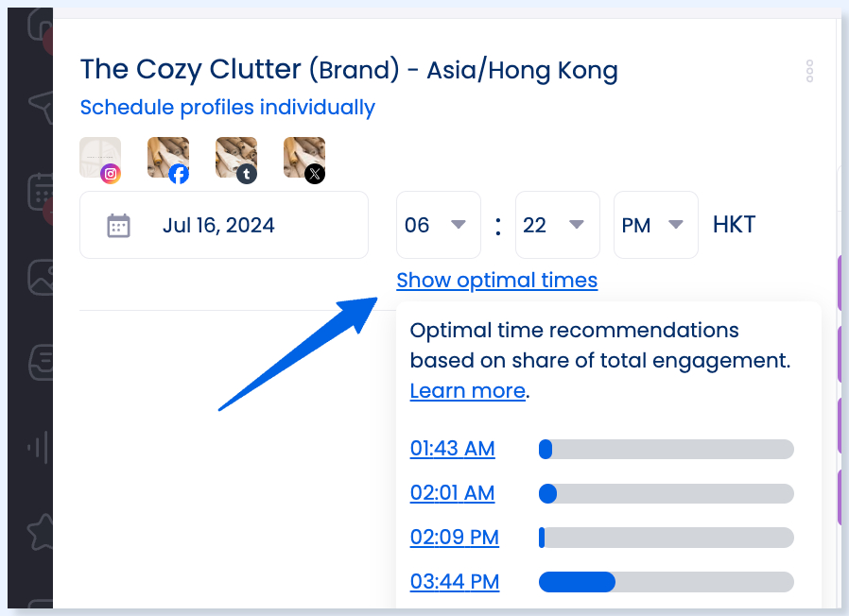Click the Instagram profile thumbnail

pos(100,159)
